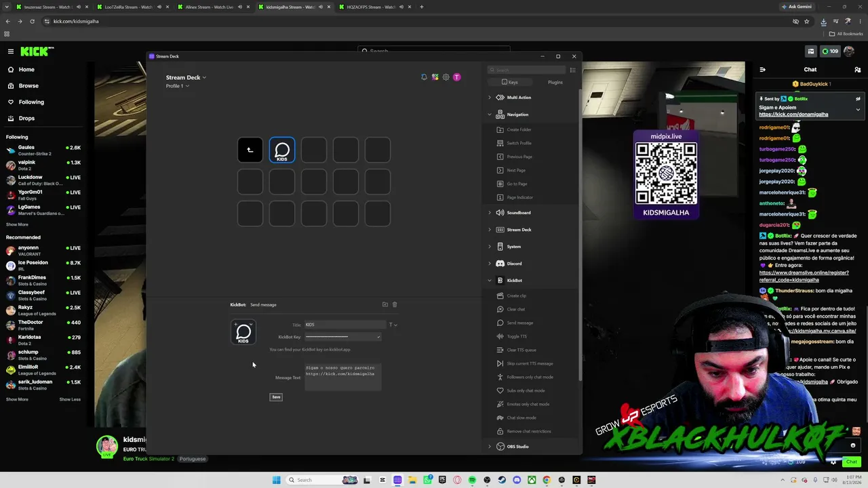
Task: Expand the Multi Action category
Action: point(490,98)
